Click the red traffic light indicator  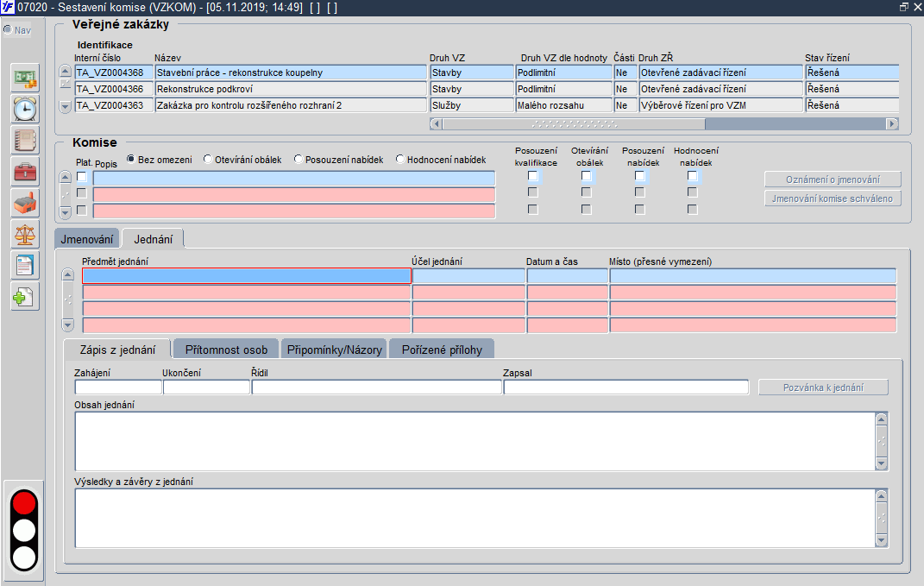click(24, 503)
